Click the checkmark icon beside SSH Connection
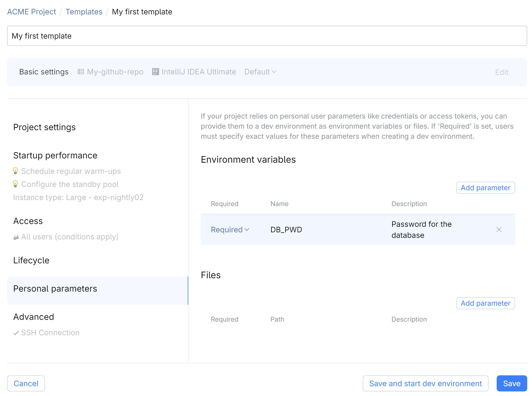Screen dimensions: 532x396 (16, 332)
